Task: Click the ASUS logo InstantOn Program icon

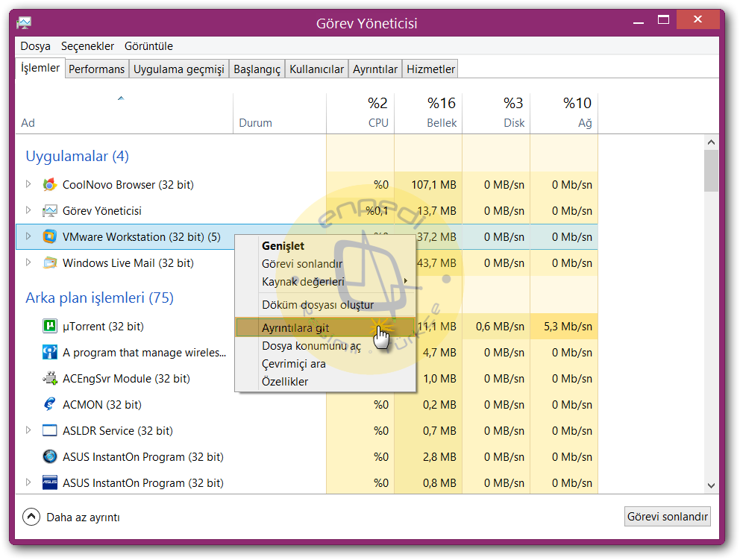Action: (49, 482)
